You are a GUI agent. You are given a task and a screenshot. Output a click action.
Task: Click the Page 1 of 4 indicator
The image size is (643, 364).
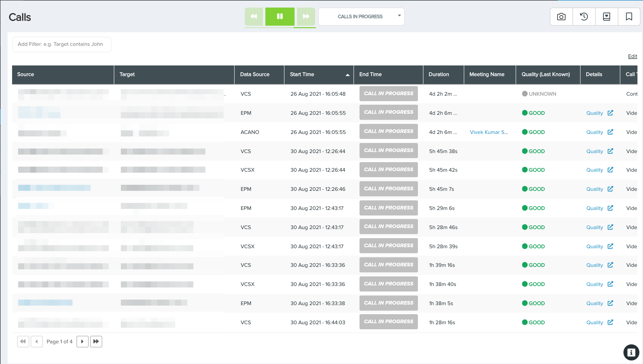coord(59,342)
